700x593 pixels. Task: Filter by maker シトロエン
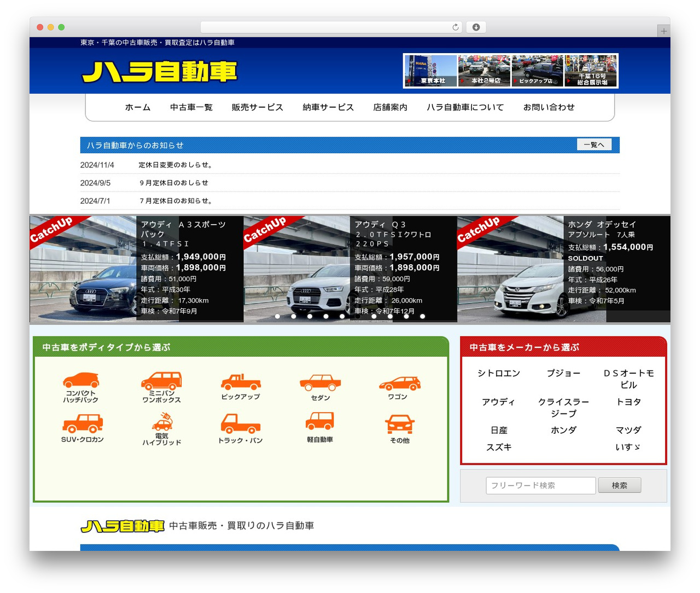(x=499, y=373)
